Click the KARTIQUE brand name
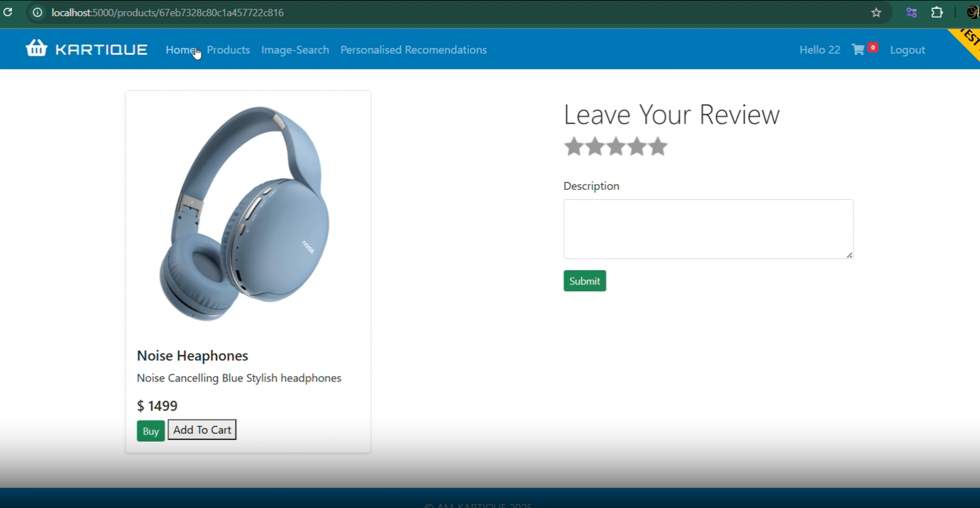 pos(101,50)
